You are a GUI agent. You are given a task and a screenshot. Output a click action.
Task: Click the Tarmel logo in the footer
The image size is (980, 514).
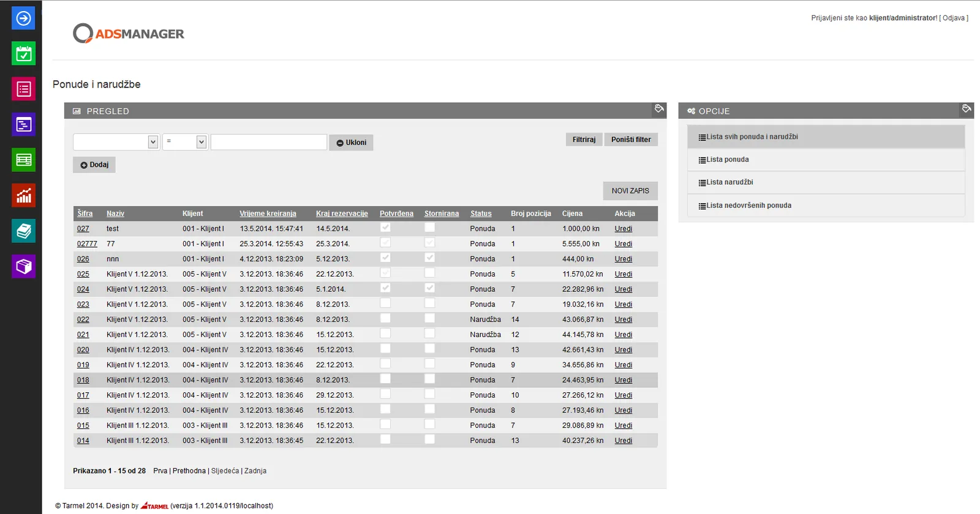(154, 506)
